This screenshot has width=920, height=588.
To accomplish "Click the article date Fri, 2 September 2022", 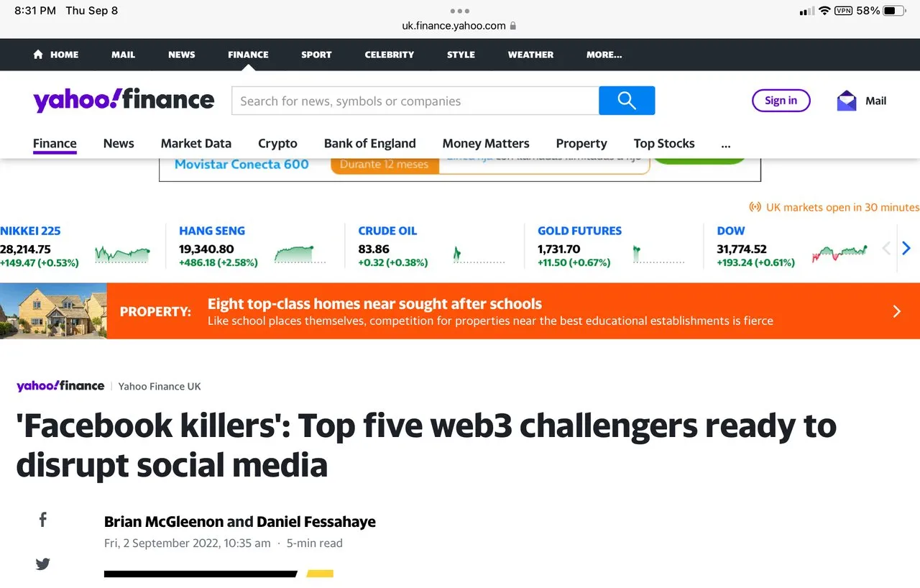I will pyautogui.click(x=188, y=543).
